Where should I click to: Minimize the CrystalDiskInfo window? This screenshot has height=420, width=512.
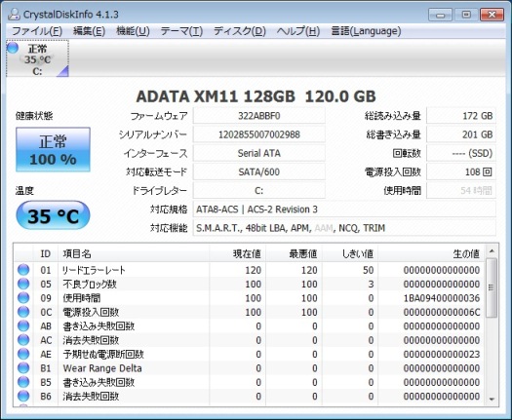(440, 15)
